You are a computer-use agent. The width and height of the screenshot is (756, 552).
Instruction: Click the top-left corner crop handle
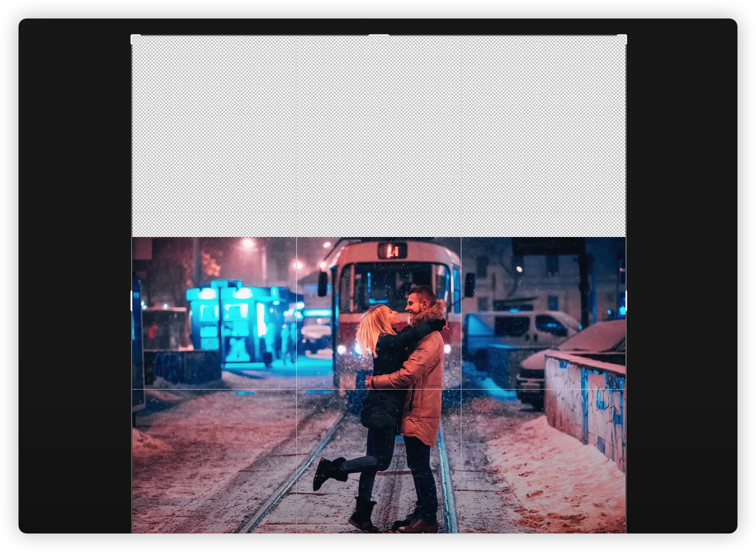135,39
